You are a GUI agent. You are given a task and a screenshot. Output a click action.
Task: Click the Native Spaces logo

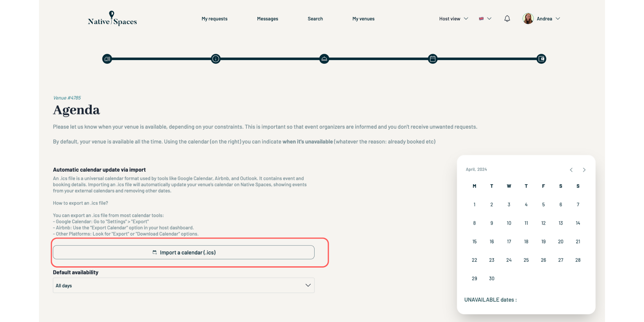point(112,19)
